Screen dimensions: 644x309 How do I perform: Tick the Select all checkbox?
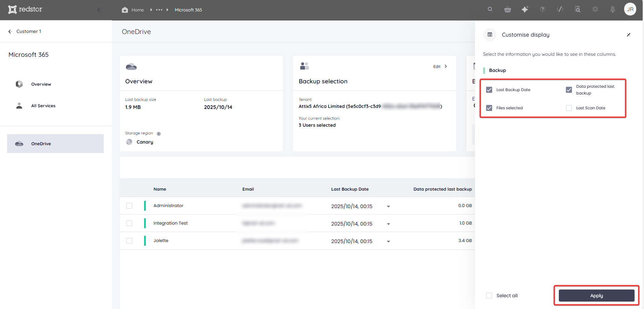tap(489, 296)
